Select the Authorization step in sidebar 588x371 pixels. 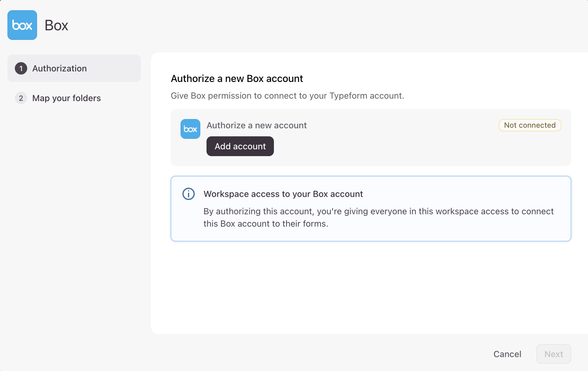click(74, 68)
